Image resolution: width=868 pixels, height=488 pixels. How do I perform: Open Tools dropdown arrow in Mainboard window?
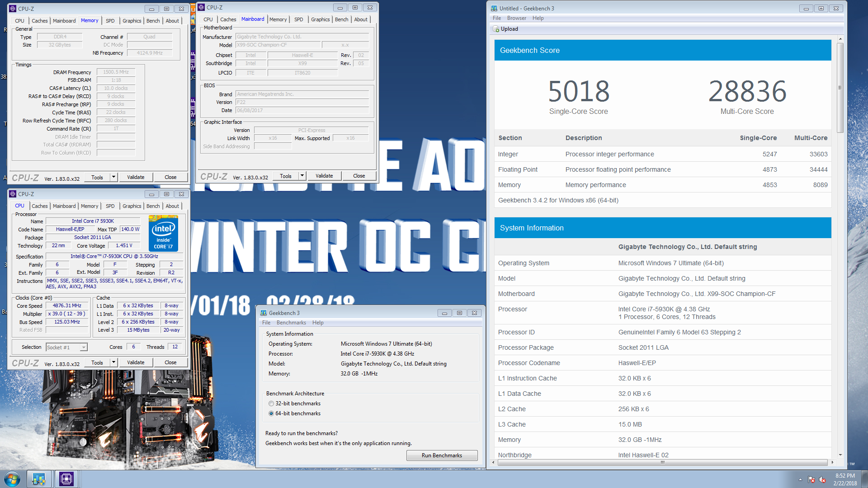[x=302, y=176]
